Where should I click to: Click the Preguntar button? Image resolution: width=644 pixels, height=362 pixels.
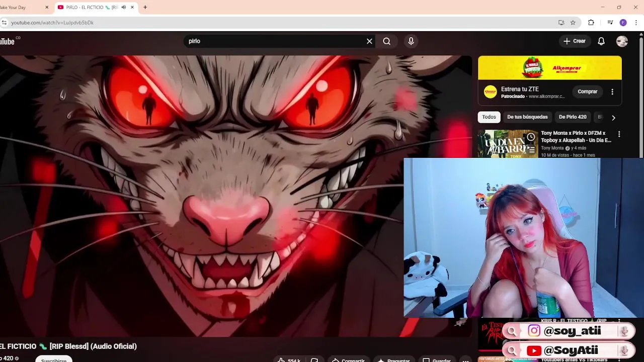pyautogui.click(x=393, y=359)
